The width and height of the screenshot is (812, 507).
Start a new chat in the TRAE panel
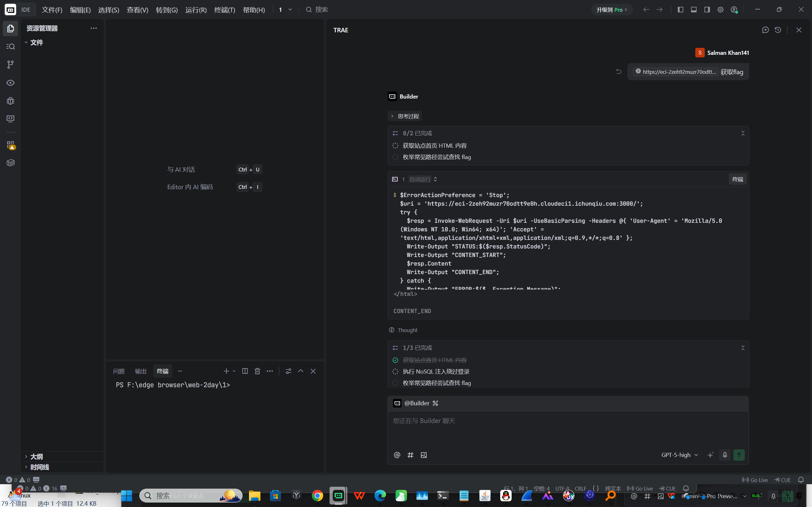pos(765,30)
